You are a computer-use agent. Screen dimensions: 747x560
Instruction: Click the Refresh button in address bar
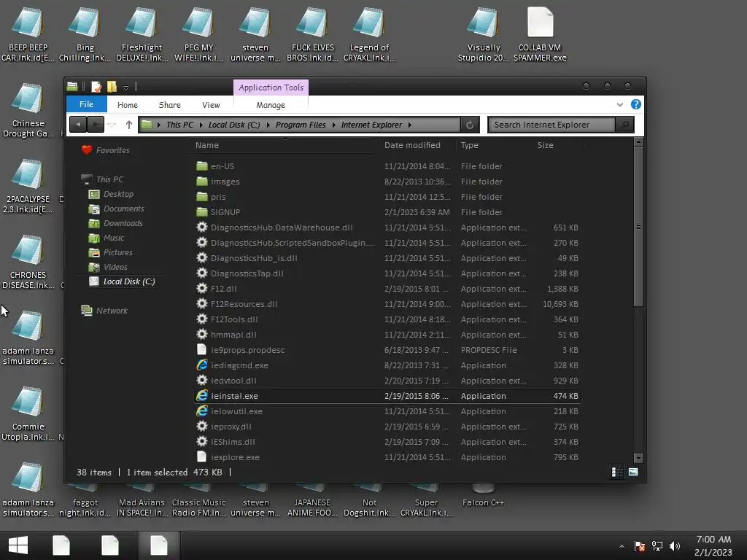pyautogui.click(x=470, y=125)
